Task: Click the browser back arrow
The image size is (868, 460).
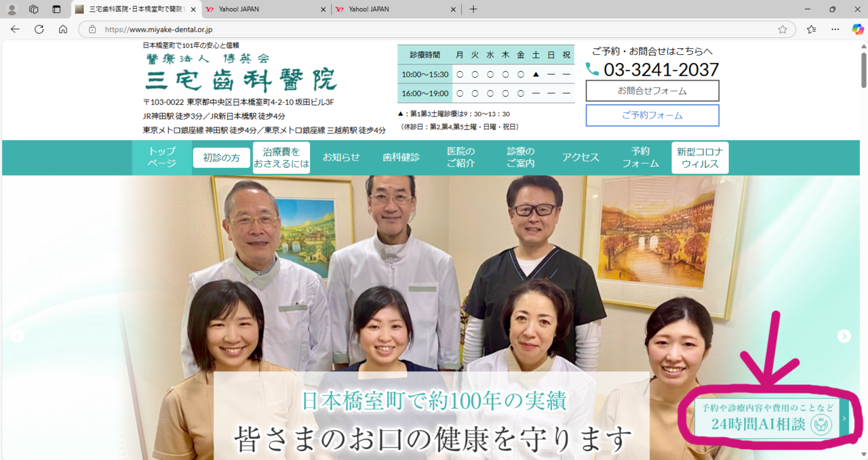Action: 15,29
